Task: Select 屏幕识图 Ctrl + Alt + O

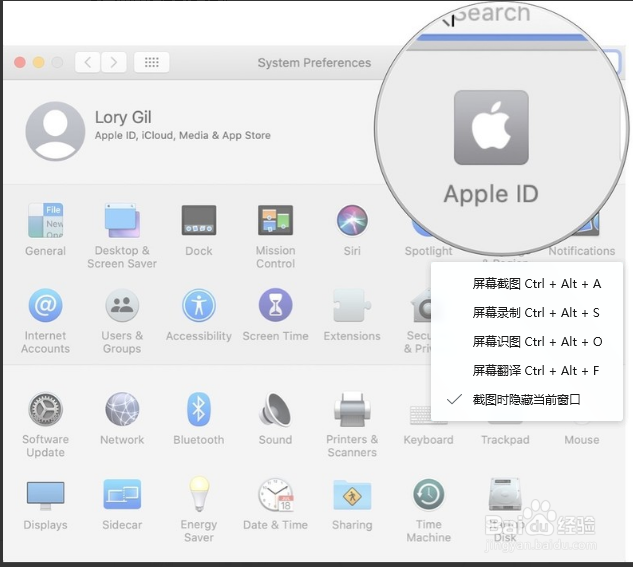Action: click(x=526, y=342)
